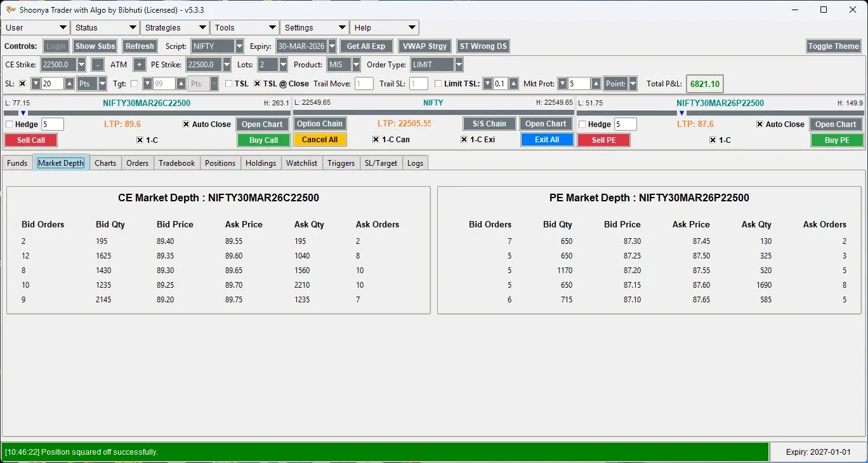This screenshot has width=868, height=463.
Task: Click the green Buy PE button
Action: [x=837, y=140]
